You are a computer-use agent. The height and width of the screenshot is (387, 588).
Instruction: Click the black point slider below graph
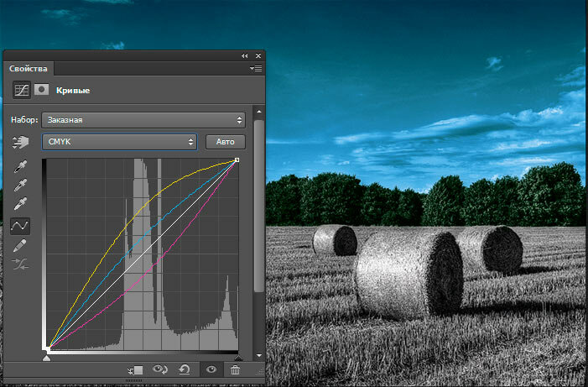[238, 358]
